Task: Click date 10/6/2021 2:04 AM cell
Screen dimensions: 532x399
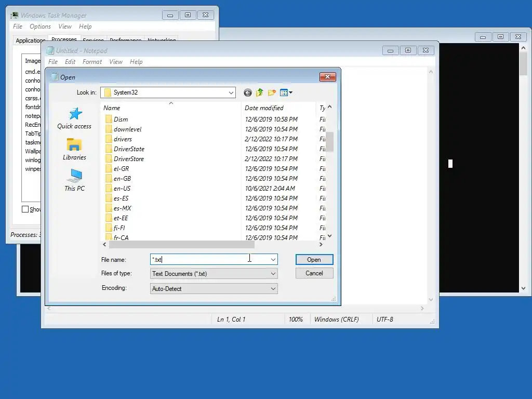Action: [270, 188]
